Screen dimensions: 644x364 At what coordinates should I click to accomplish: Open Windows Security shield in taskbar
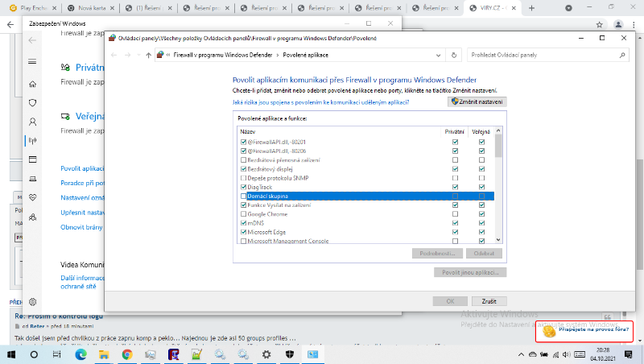[290, 354]
